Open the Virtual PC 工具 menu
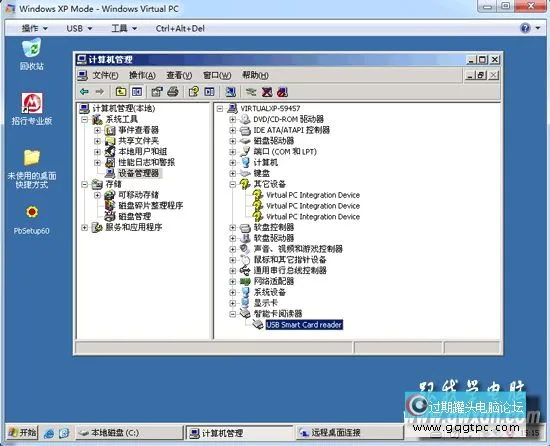This screenshot has height=446, width=550. [124, 28]
